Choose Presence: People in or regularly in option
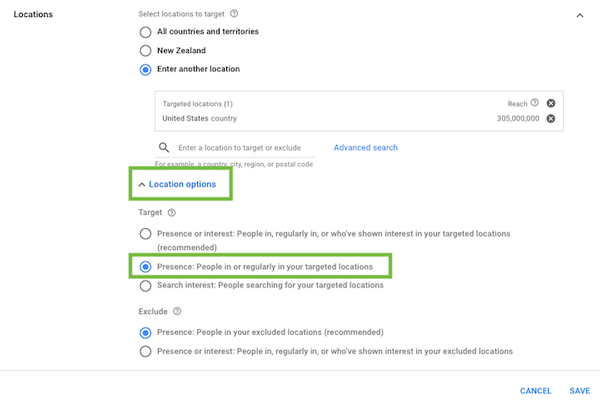Image resolution: width=600 pixels, height=408 pixels. tap(145, 267)
